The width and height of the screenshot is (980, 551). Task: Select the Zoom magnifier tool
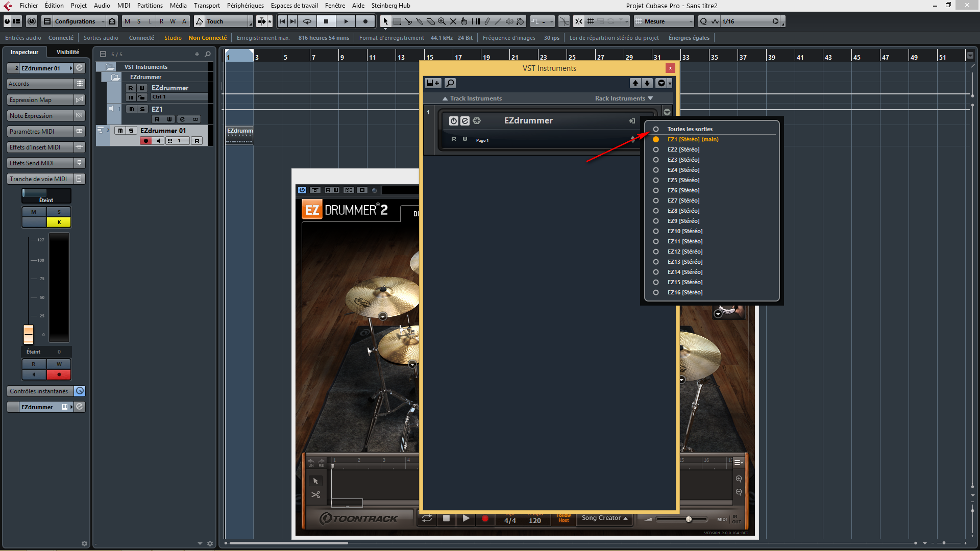point(442,21)
